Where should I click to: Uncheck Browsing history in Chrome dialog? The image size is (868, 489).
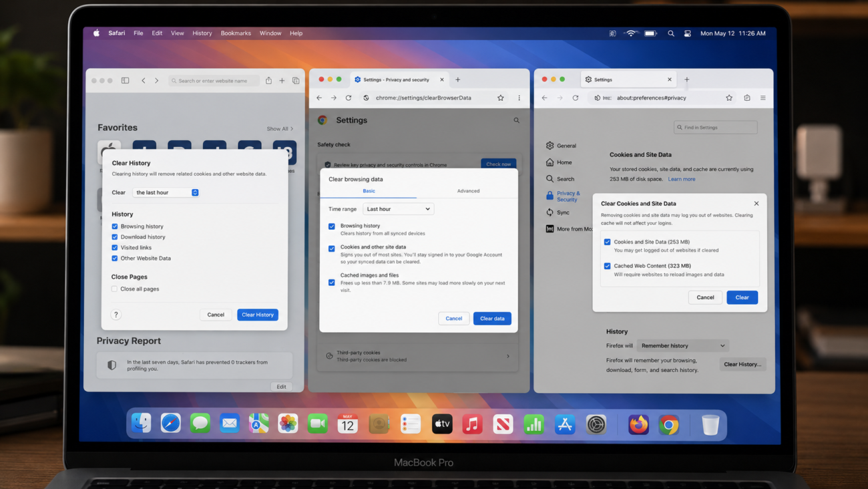[x=332, y=226]
